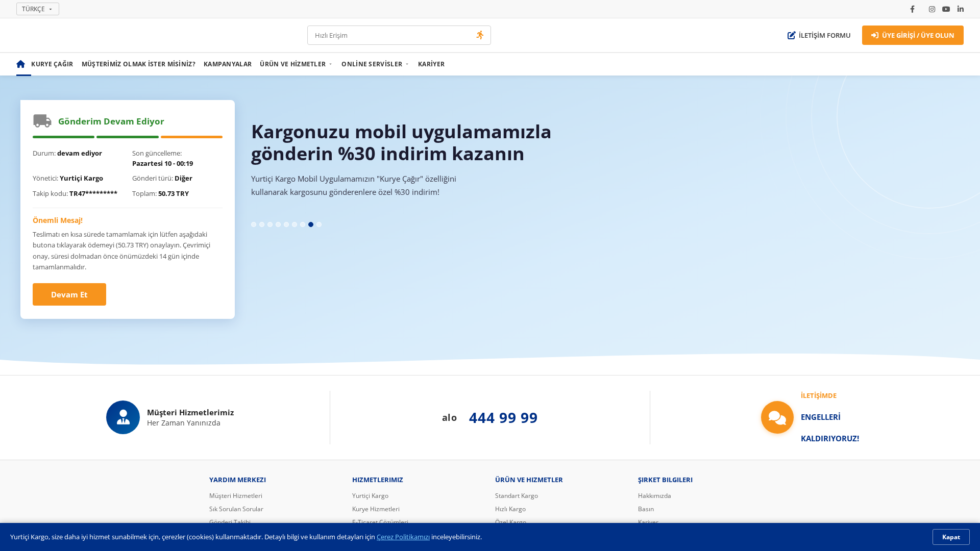
Task: Expand the ONLİNE SERVİSLER menu
Action: pos(375,64)
